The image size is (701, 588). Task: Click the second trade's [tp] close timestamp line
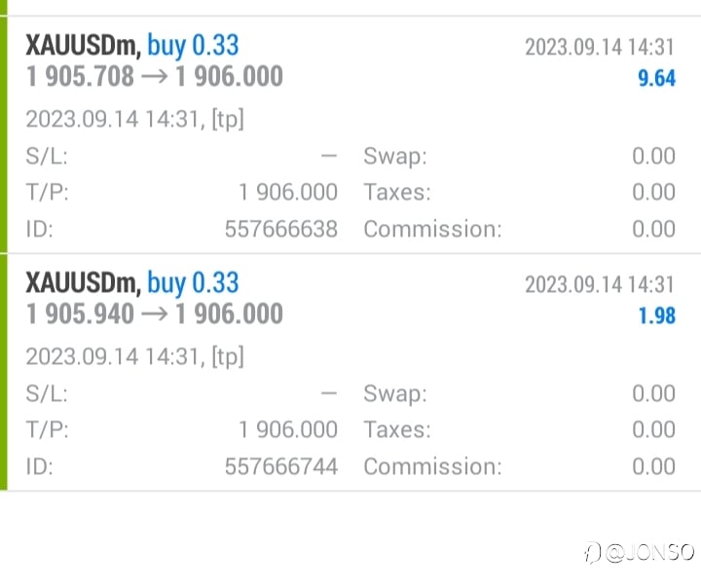tap(134, 356)
